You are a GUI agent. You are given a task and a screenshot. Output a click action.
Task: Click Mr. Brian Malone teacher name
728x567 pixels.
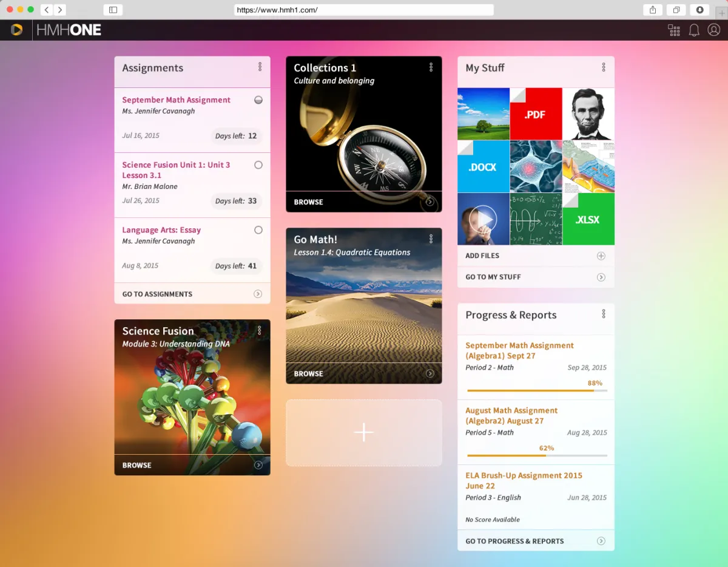click(x=150, y=186)
